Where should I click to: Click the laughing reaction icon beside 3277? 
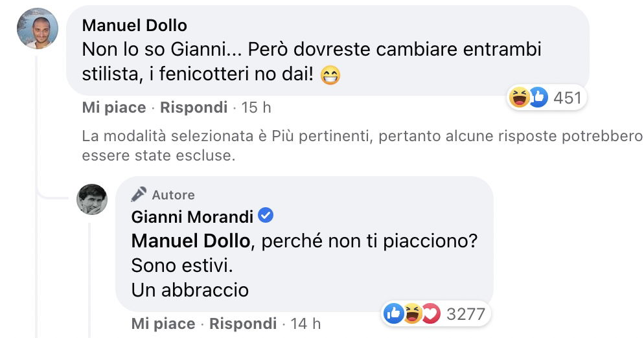(412, 314)
